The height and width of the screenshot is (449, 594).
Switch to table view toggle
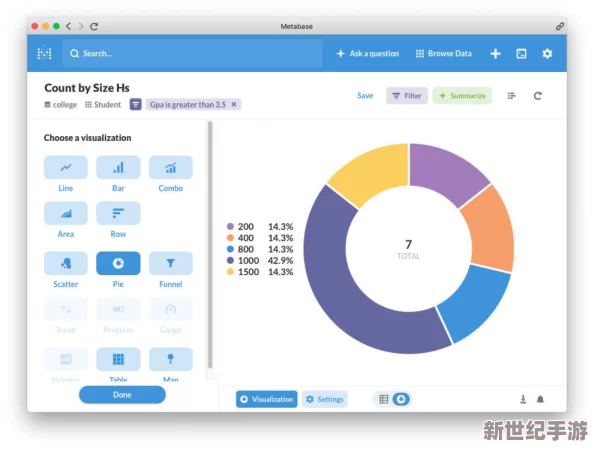pos(383,399)
